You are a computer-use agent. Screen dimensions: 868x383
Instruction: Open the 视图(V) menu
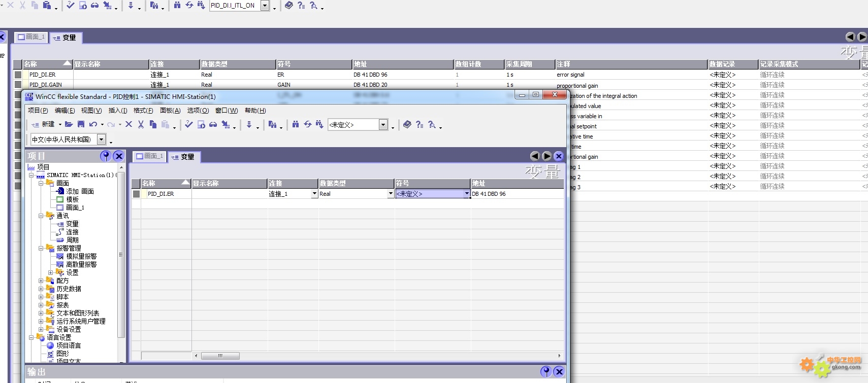(x=91, y=111)
